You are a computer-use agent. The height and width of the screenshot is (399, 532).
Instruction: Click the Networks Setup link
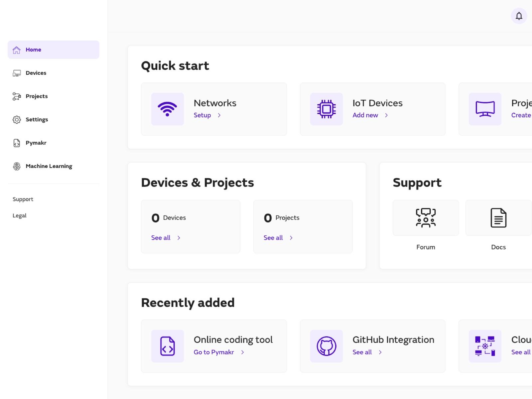[202, 115]
